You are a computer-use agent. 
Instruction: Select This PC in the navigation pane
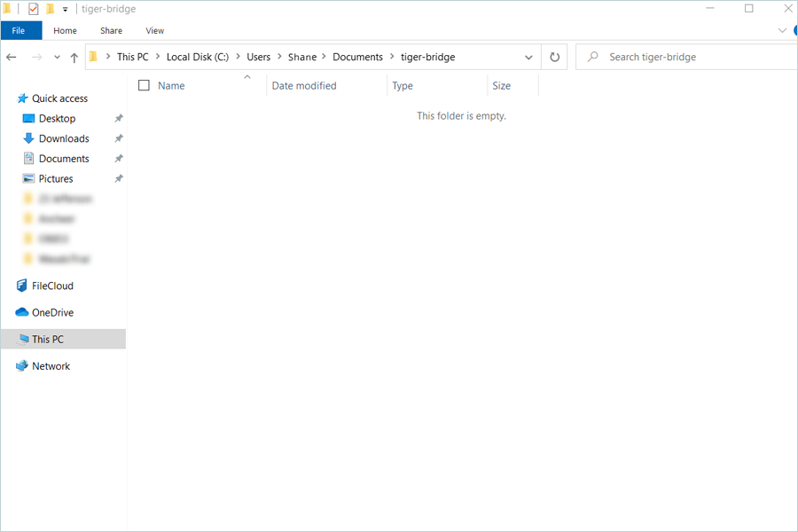pyautogui.click(x=48, y=339)
